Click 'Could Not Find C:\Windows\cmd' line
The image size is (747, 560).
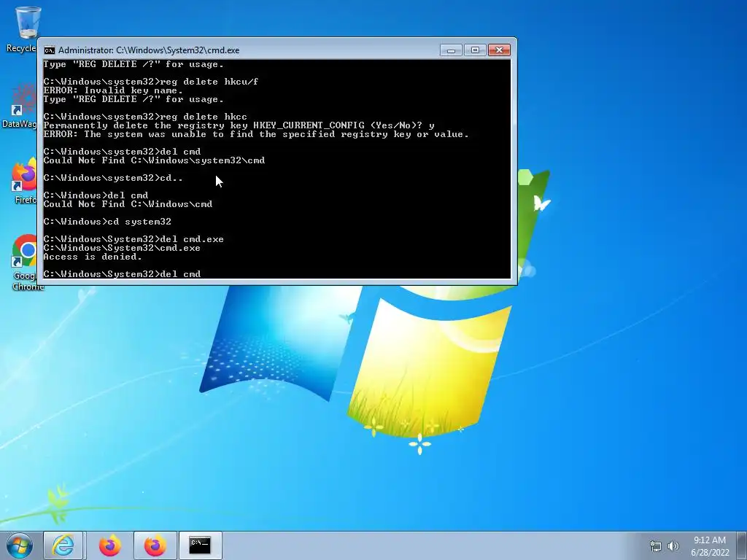[128, 204]
